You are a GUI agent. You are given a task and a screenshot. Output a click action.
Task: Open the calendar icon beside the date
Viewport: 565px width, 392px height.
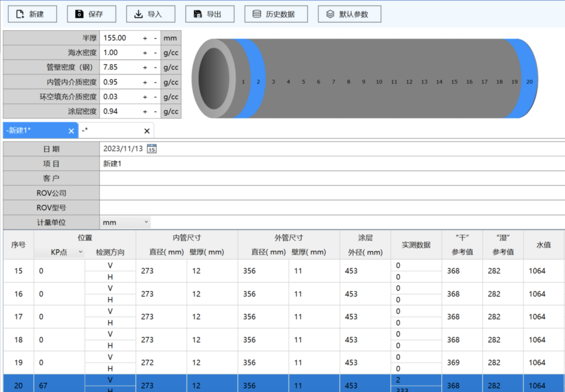pyautogui.click(x=152, y=149)
